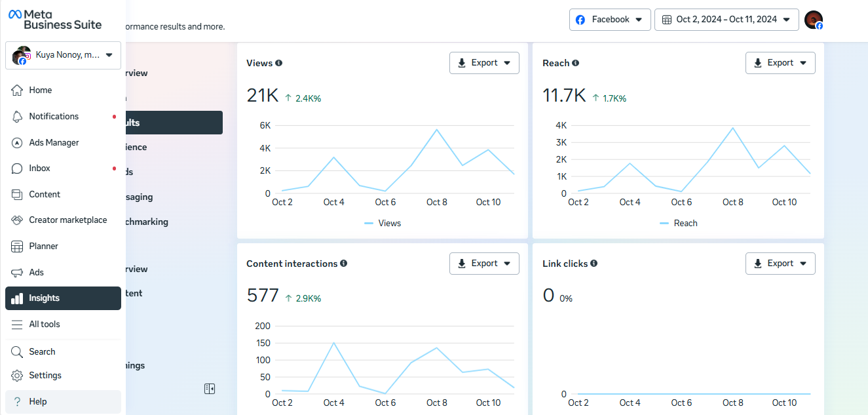Click the info icon beside Content interactions
The width and height of the screenshot is (868, 415).
click(344, 264)
